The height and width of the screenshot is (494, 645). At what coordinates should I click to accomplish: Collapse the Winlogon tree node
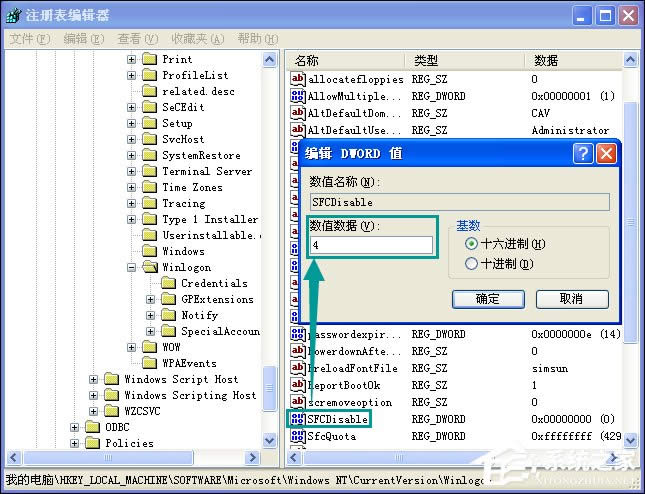[132, 267]
